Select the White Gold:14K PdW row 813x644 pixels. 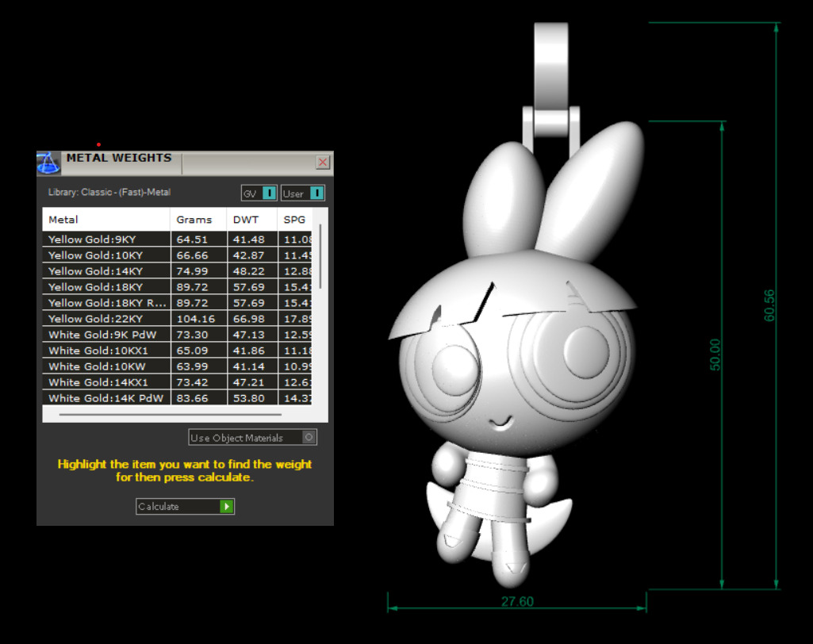coord(177,398)
